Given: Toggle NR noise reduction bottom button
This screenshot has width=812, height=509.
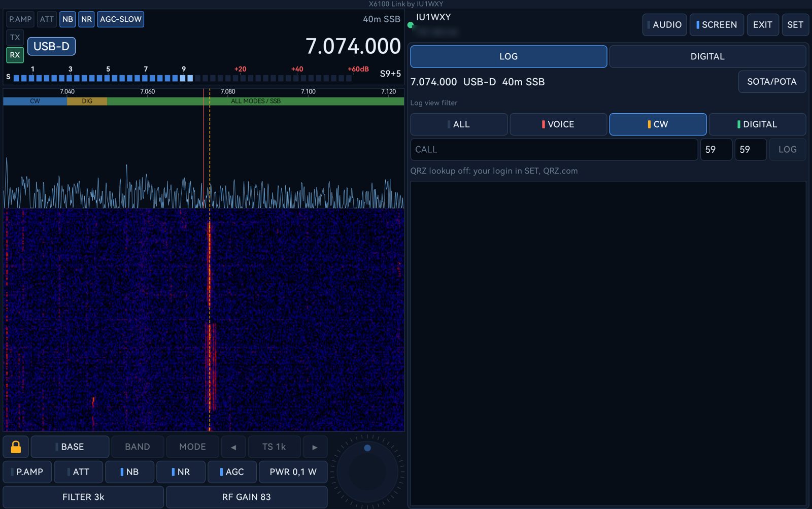Looking at the screenshot, I should [181, 472].
